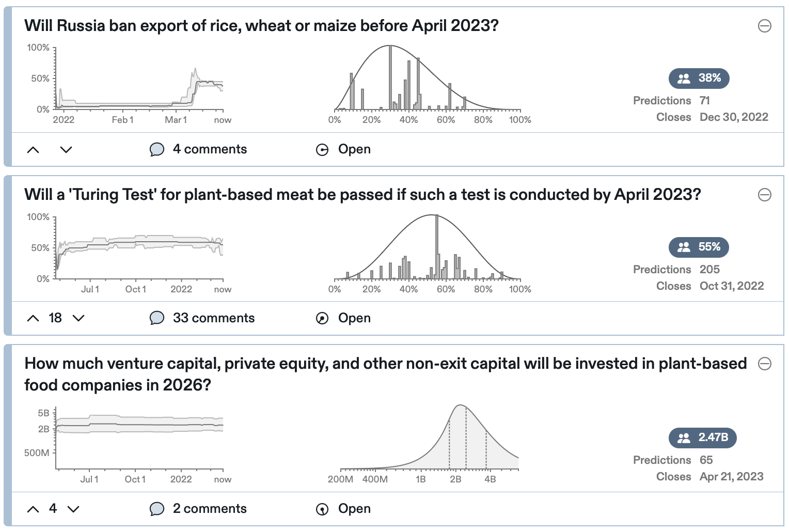Collapse the venture capital question card
789x532 pixels.
click(x=764, y=364)
